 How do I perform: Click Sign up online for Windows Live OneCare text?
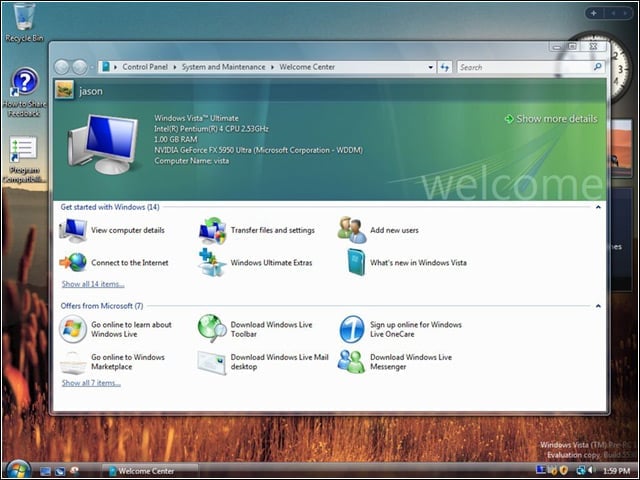point(416,329)
